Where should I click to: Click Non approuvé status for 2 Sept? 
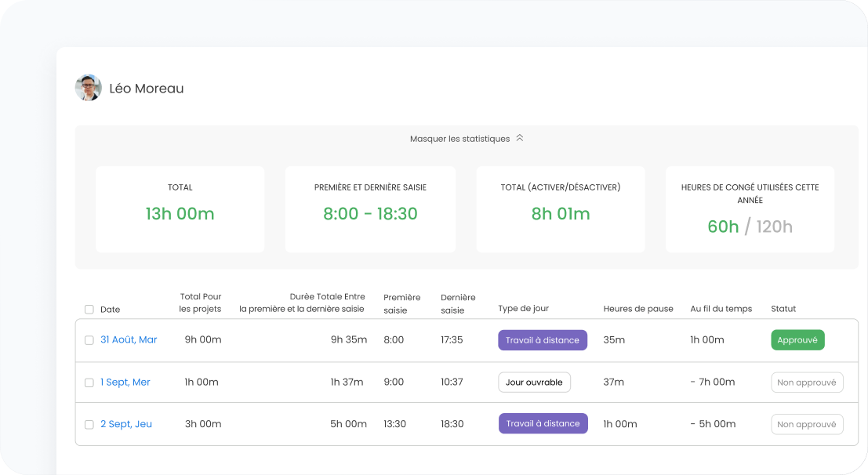click(807, 425)
